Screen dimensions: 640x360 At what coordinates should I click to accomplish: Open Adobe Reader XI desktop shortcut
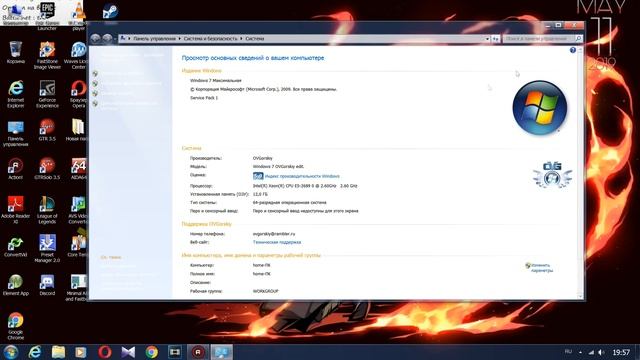[16, 210]
